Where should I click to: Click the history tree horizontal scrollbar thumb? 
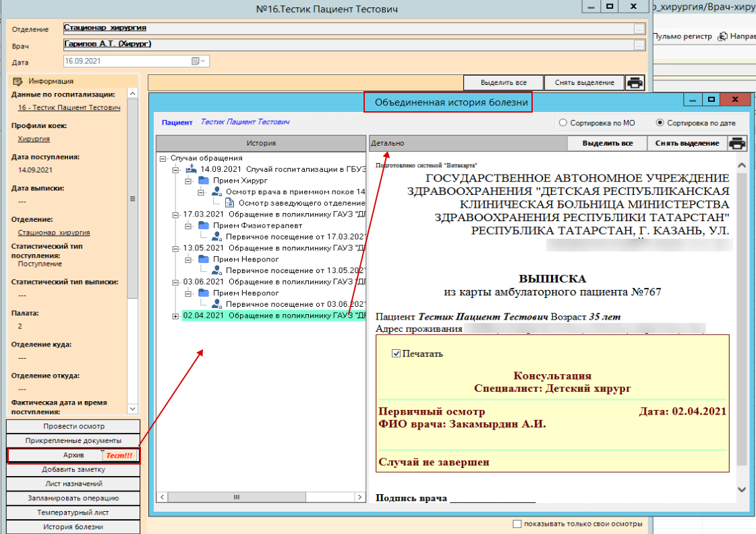click(x=237, y=497)
